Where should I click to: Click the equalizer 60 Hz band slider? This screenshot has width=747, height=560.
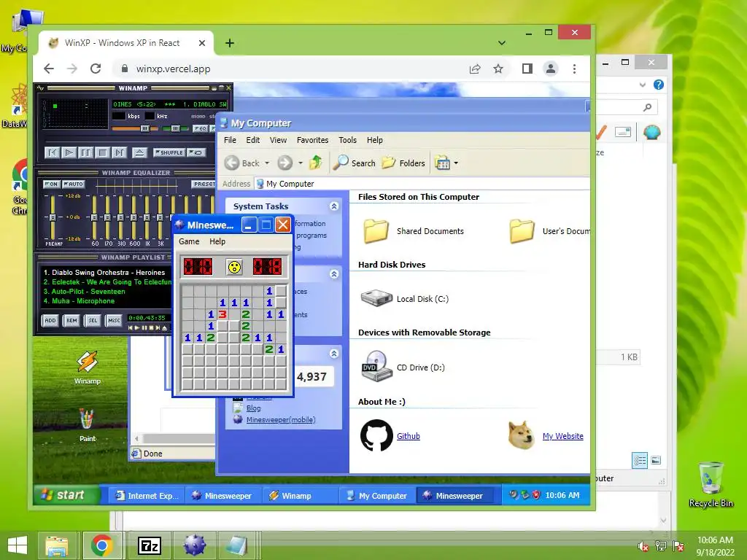[94, 217]
